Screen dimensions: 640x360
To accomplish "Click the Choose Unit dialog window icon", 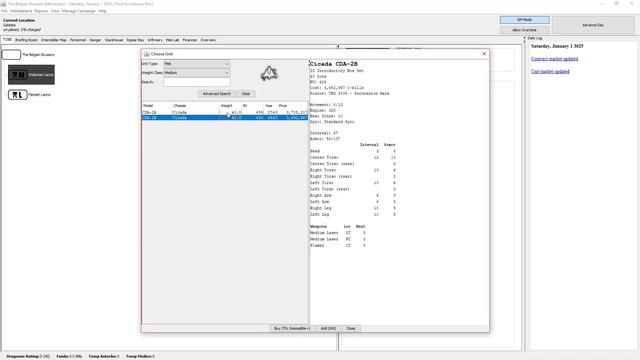I will 147,54.
